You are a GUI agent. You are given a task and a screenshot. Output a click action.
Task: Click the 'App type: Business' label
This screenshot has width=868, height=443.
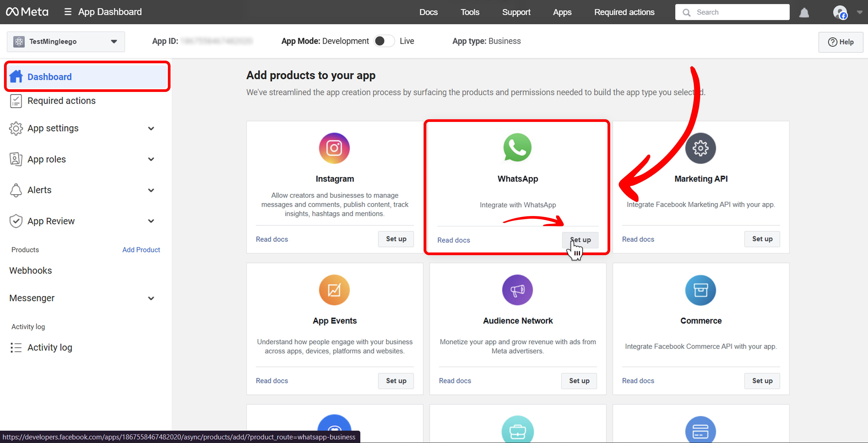[486, 41]
